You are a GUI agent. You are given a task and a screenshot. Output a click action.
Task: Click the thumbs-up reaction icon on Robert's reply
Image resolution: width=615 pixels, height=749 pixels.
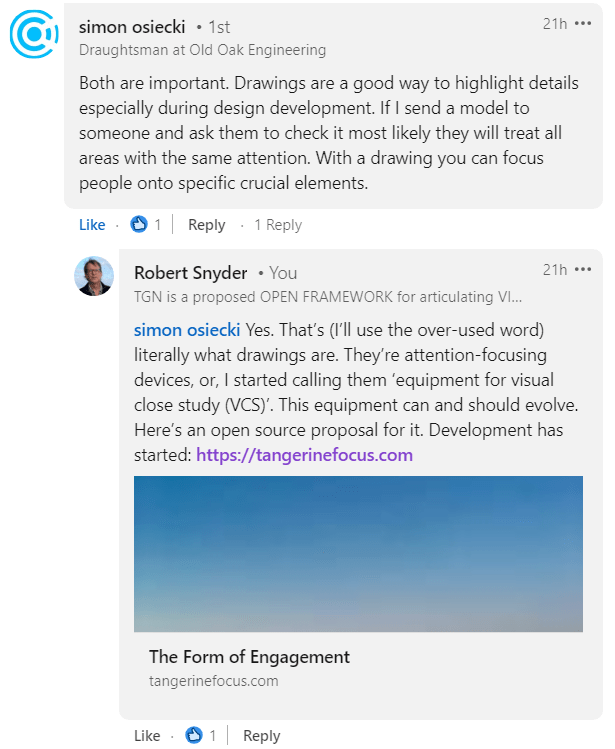pyautogui.click(x=194, y=736)
